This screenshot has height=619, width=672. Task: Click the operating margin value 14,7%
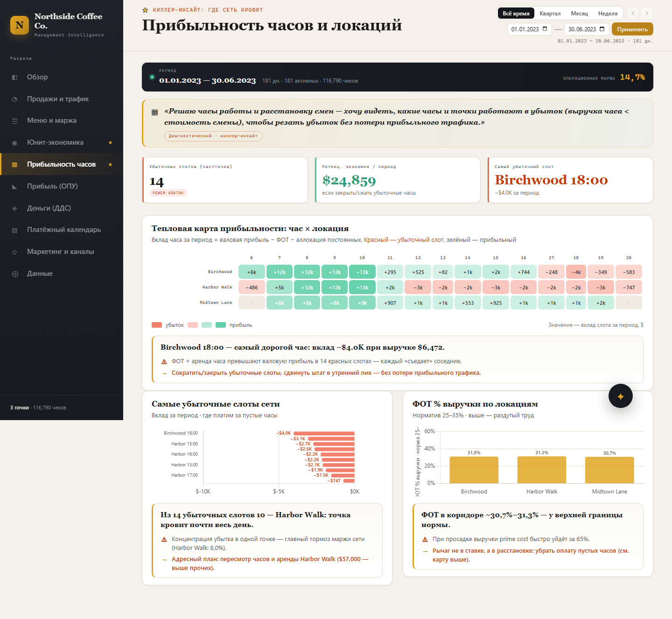(x=632, y=77)
